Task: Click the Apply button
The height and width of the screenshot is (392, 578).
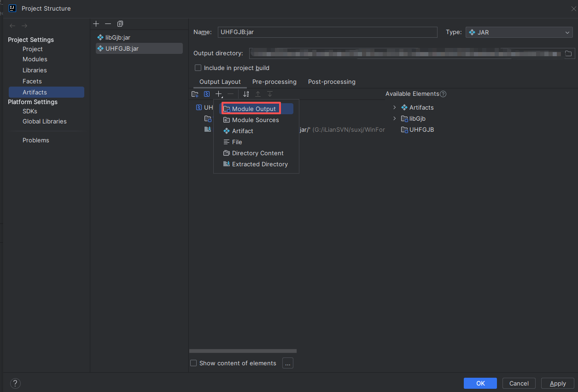Action: tap(558, 383)
